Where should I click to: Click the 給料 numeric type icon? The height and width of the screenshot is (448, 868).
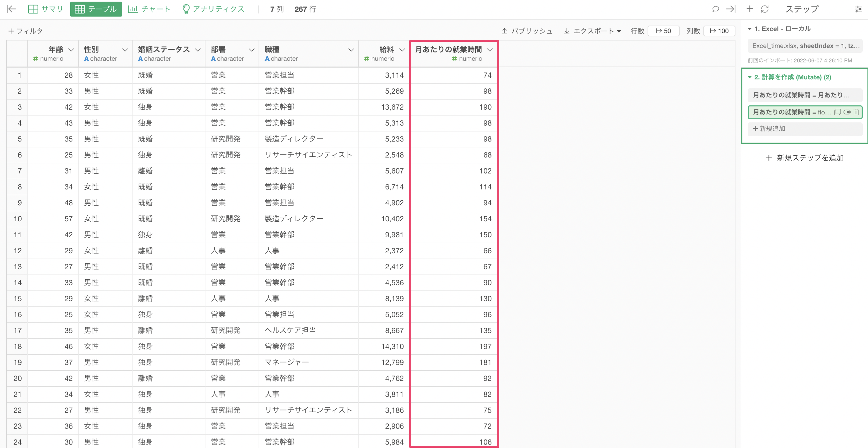[367, 59]
